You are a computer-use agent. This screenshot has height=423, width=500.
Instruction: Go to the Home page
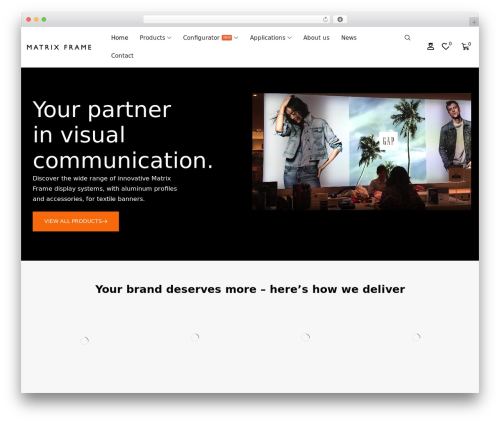[x=119, y=38]
